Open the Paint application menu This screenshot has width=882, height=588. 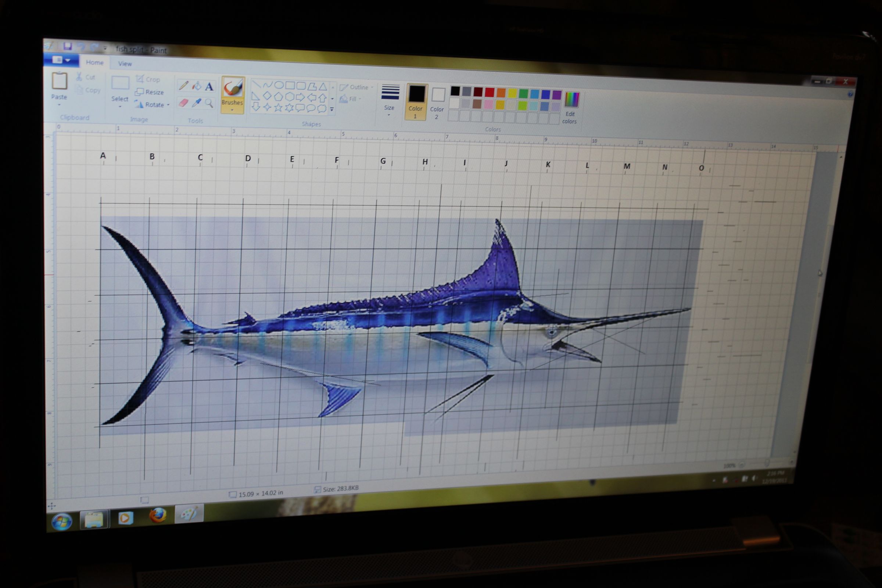click(x=60, y=60)
